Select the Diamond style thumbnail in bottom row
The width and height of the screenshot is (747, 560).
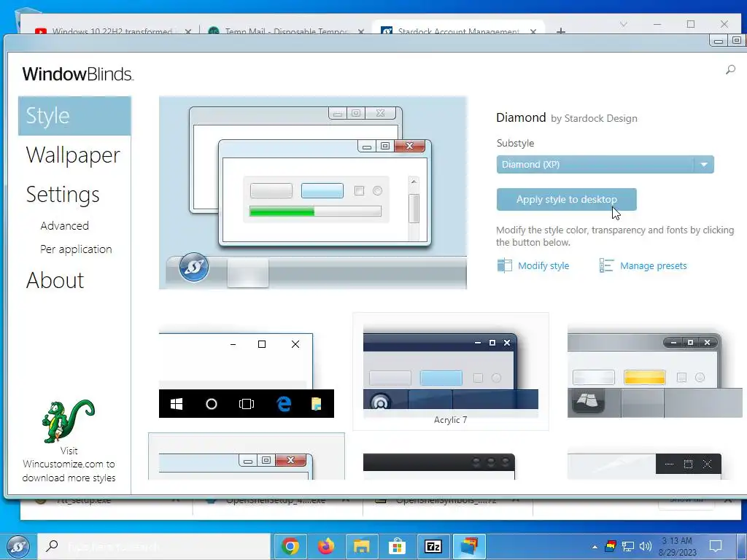pos(247,456)
